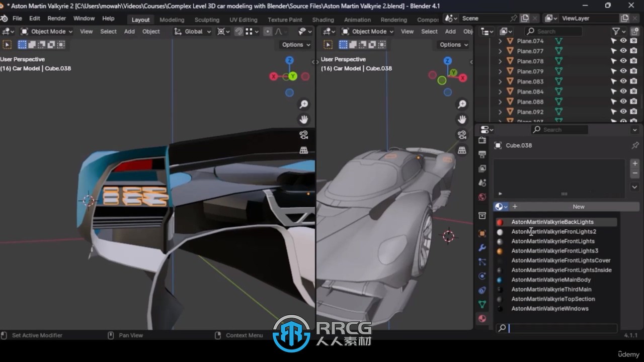Hide Plane.074 in viewport via eye
644x362 pixels.
(623, 41)
